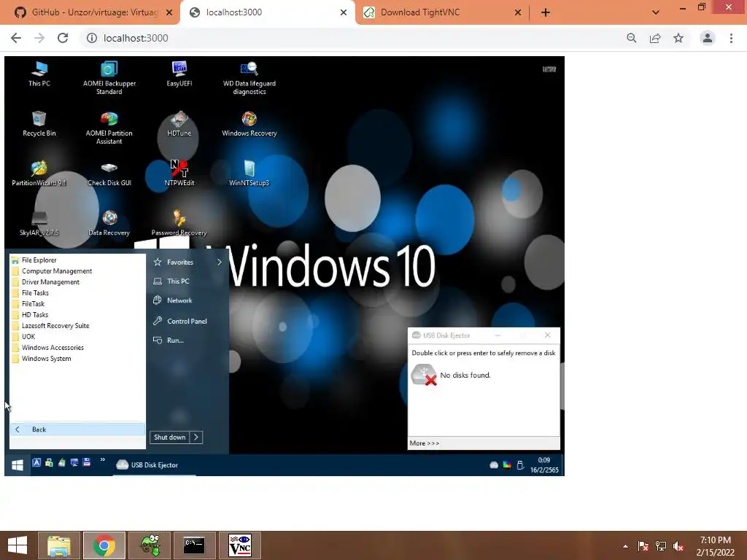Open SkyIAR desktop icon
This screenshot has width=747, height=560.
pyautogui.click(x=39, y=223)
